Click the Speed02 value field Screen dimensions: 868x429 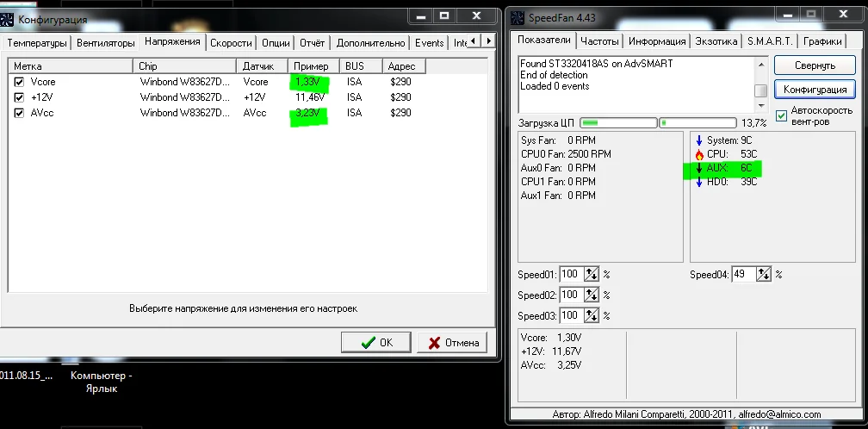click(571, 295)
